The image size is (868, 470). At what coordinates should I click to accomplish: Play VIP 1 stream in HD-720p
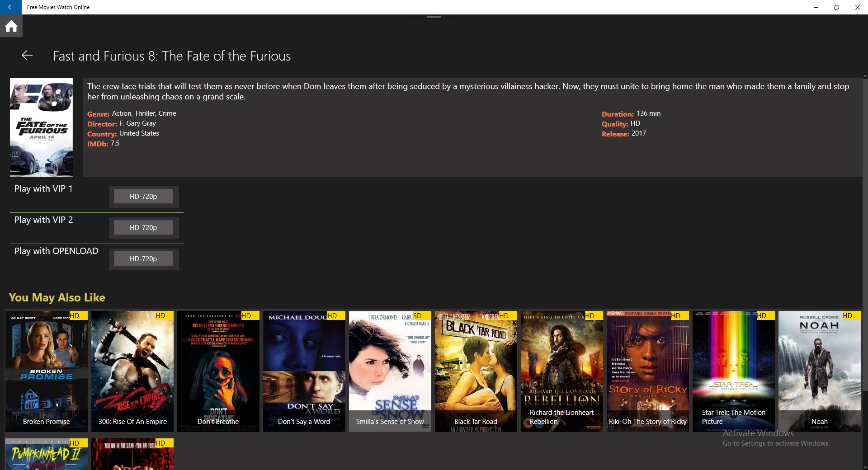[x=143, y=197]
